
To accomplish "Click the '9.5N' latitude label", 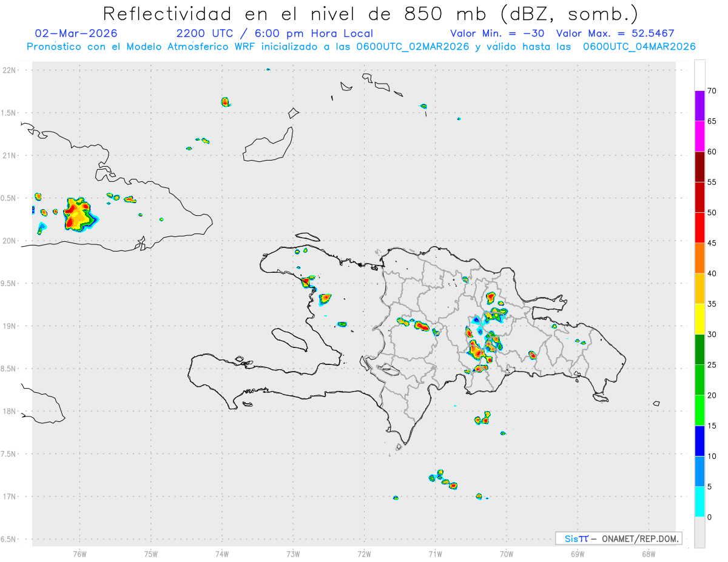I will 9,283.
